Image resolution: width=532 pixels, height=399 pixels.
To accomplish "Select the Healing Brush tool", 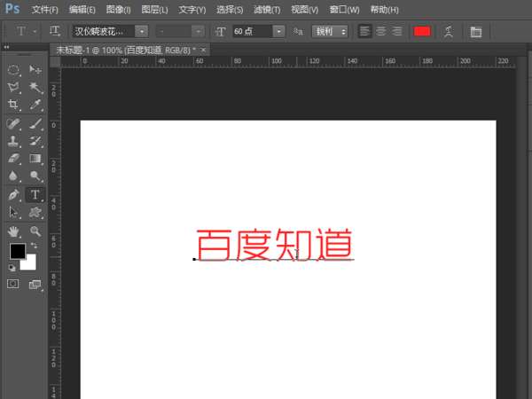I will [x=13, y=124].
